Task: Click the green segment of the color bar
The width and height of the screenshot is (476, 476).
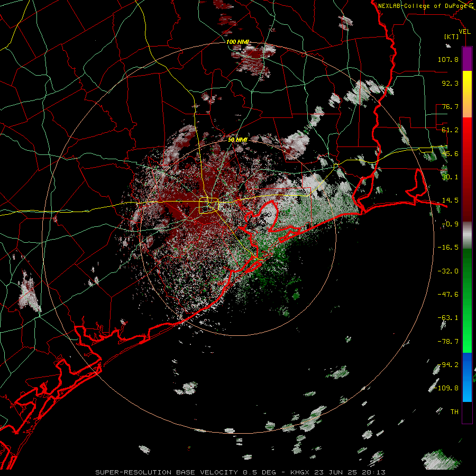Action: point(467,300)
